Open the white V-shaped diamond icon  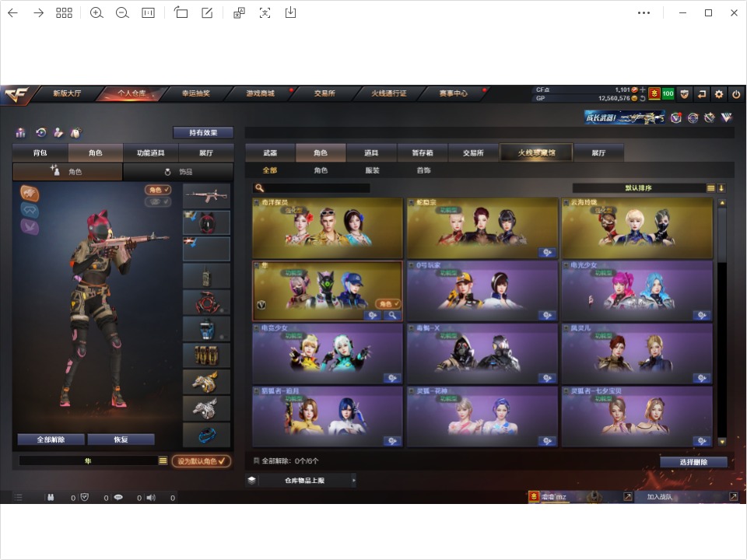(x=727, y=117)
